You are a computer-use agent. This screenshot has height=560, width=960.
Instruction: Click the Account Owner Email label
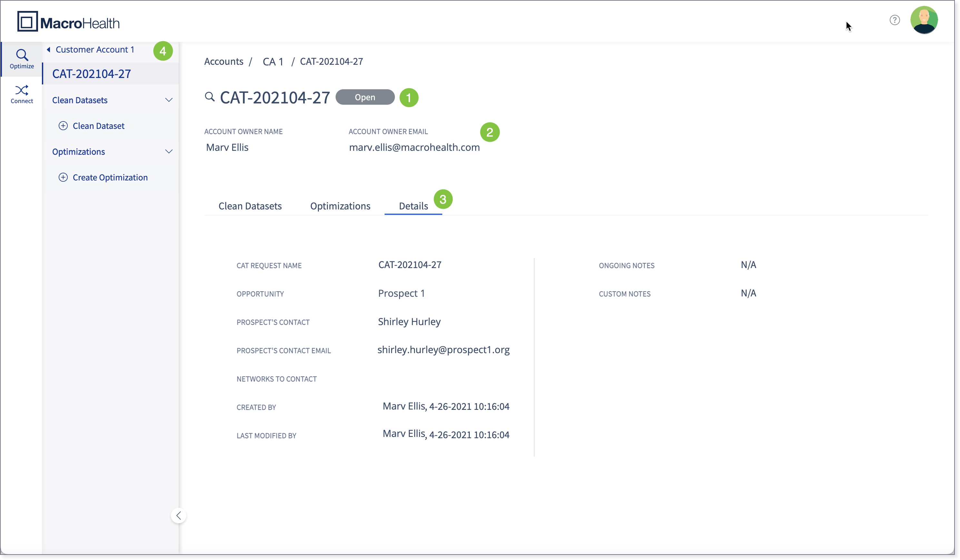388,131
